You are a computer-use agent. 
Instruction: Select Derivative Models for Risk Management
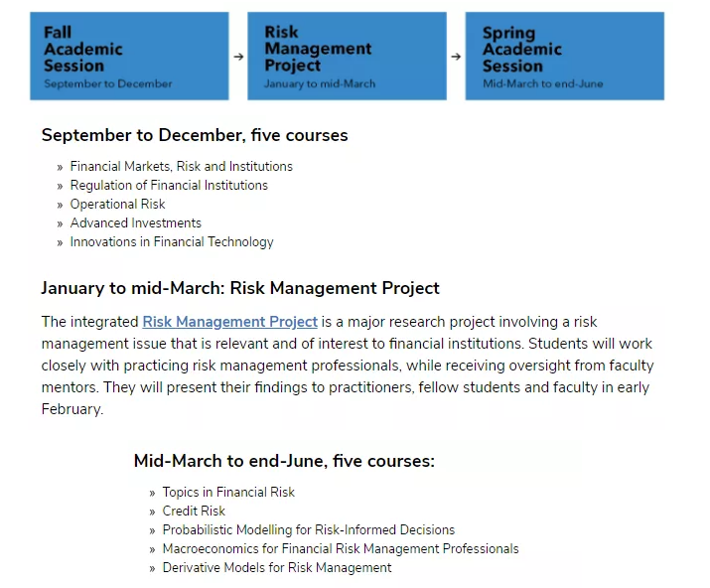click(277, 567)
